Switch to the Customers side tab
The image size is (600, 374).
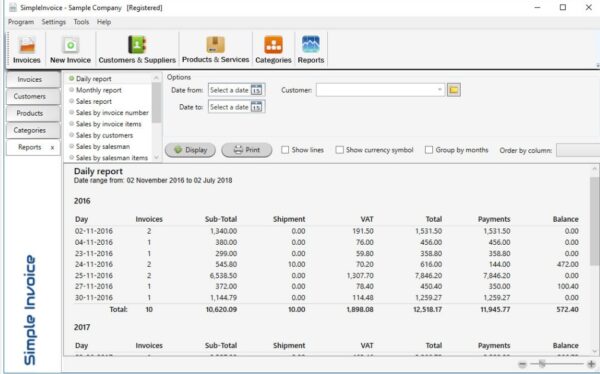pos(33,96)
